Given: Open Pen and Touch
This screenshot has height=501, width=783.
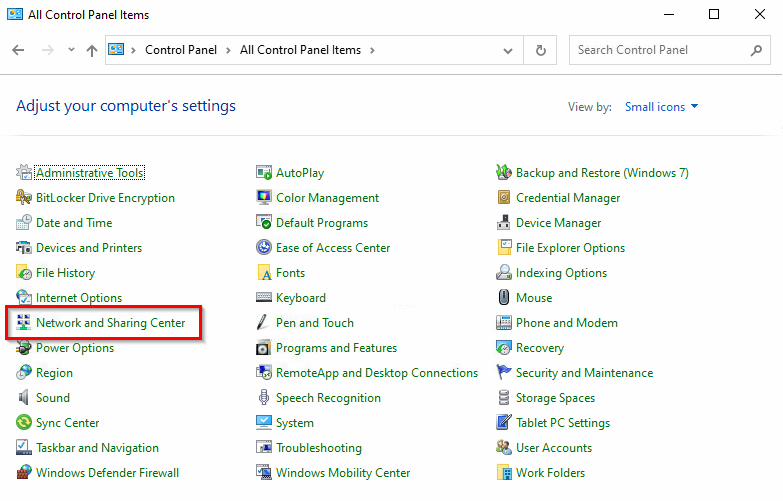Looking at the screenshot, I should click(315, 323).
